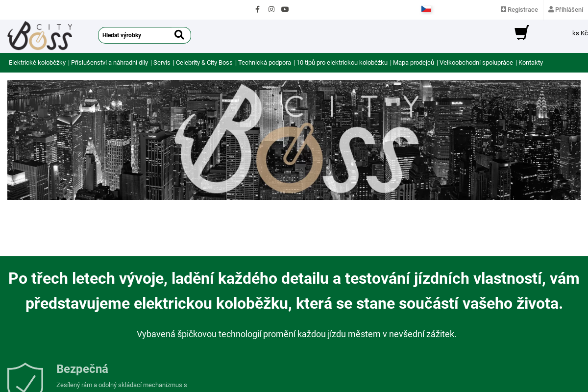Open the Kontakty menu item
The width and height of the screenshot is (588, 392).
531,63
